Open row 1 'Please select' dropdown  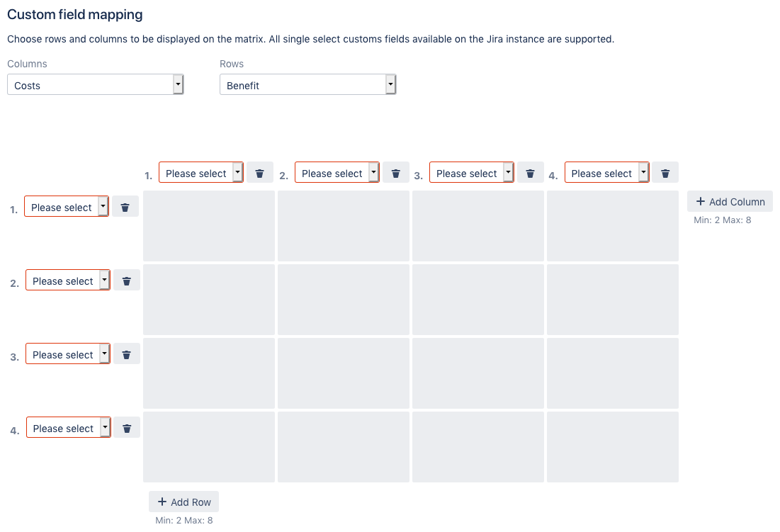(x=67, y=207)
